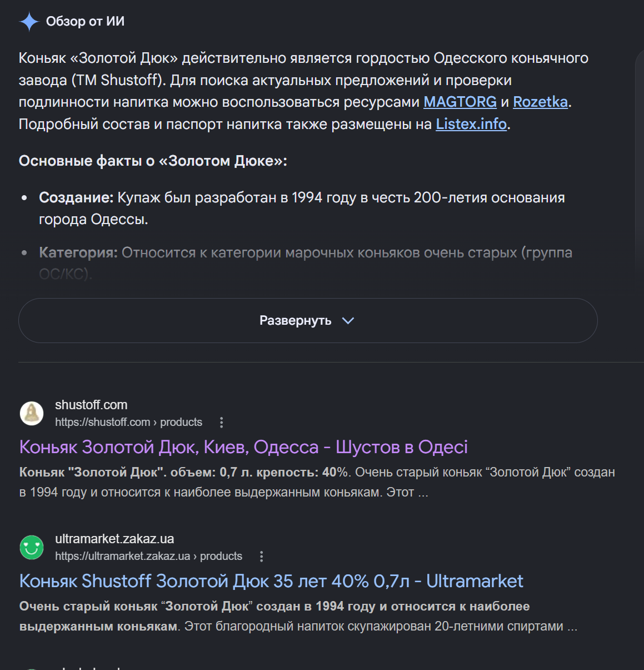Click the ultramarket.zakaz.ua site name
This screenshot has width=644, height=670.
114,539
